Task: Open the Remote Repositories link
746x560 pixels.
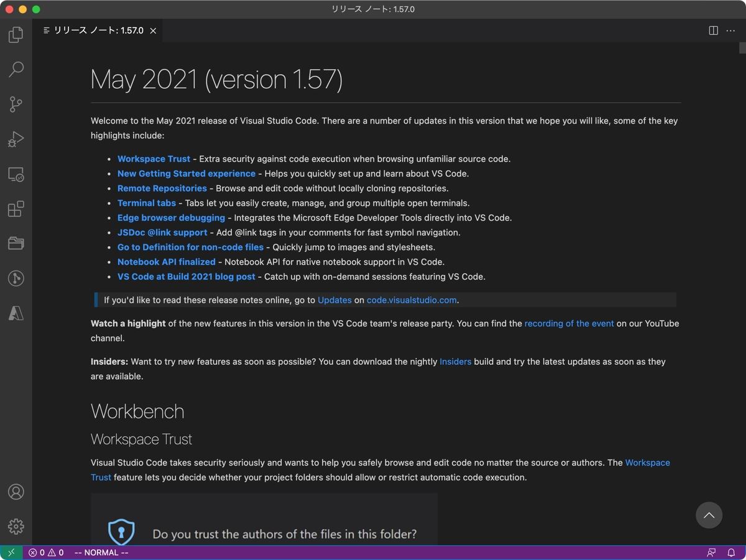Action: (x=162, y=188)
